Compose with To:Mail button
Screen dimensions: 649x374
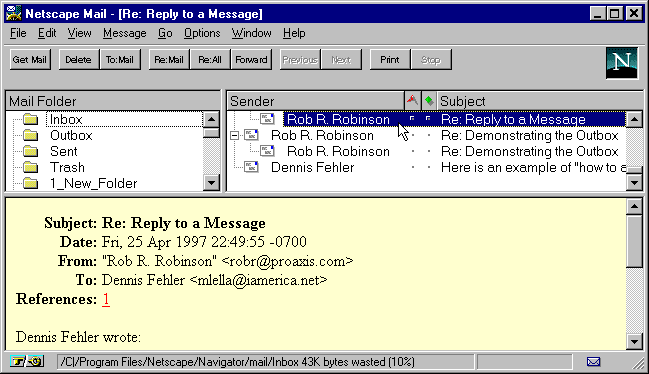coord(120,60)
